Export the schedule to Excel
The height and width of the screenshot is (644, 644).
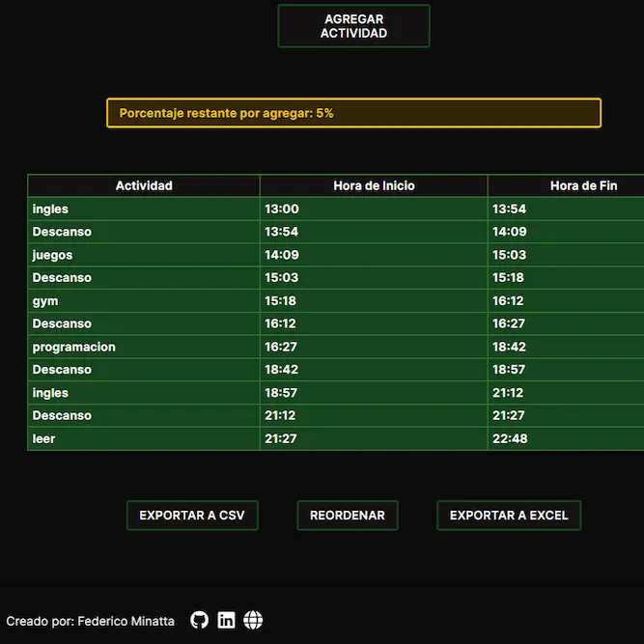[x=509, y=515]
